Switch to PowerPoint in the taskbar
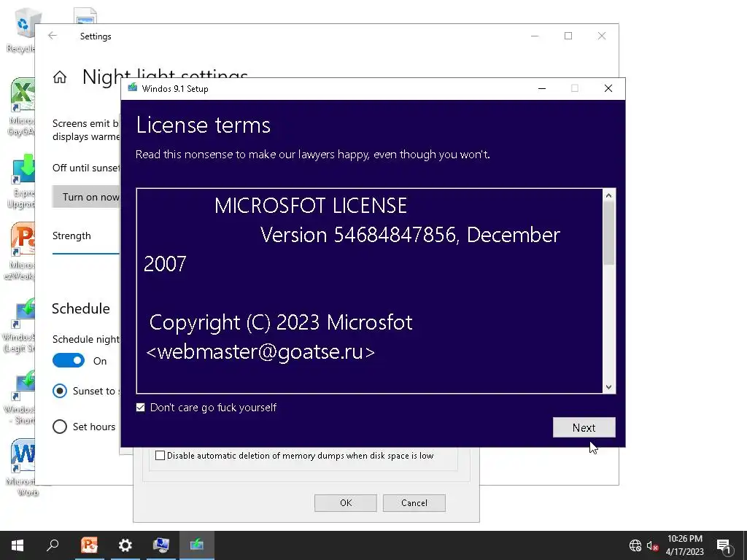Screen dimensions: 747x560 tap(89, 545)
